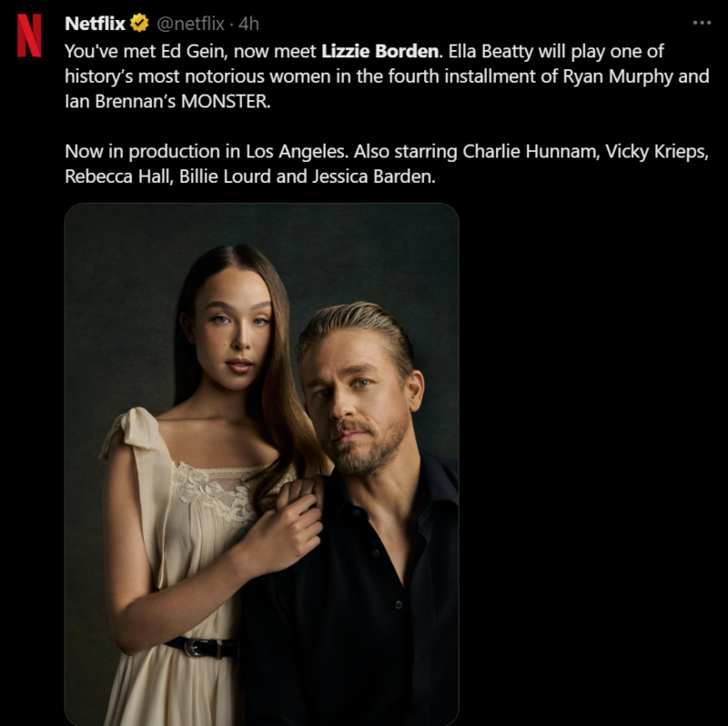Open the post via the 4h timestamp

tap(248, 24)
